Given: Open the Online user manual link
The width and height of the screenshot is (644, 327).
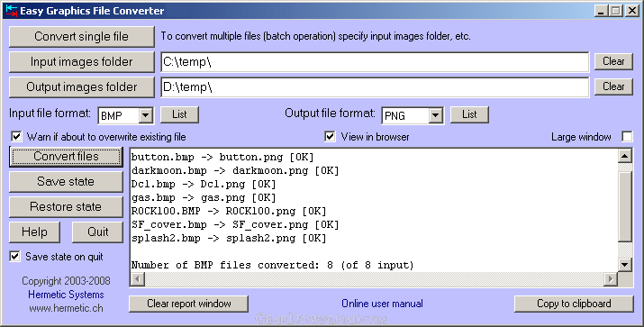Looking at the screenshot, I should tap(383, 304).
